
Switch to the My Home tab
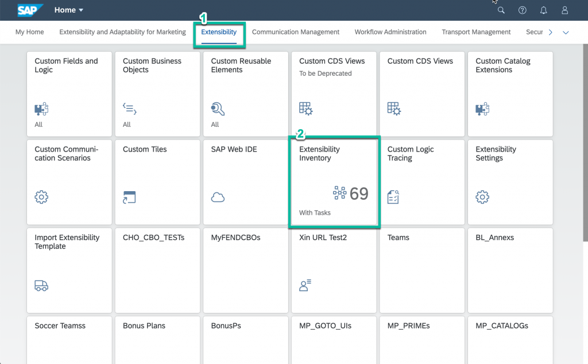(x=30, y=32)
